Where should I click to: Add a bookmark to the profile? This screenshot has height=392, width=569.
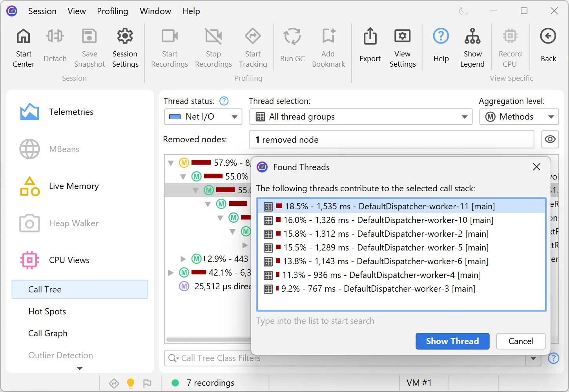pyautogui.click(x=328, y=47)
